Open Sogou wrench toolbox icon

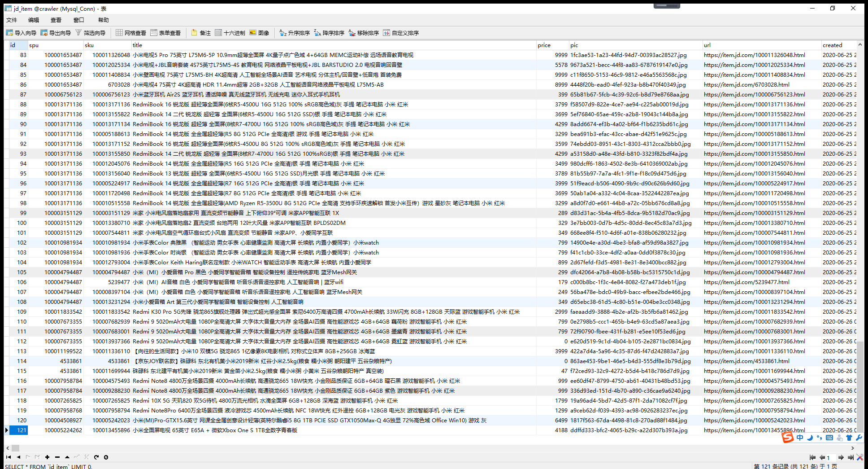coord(859,438)
